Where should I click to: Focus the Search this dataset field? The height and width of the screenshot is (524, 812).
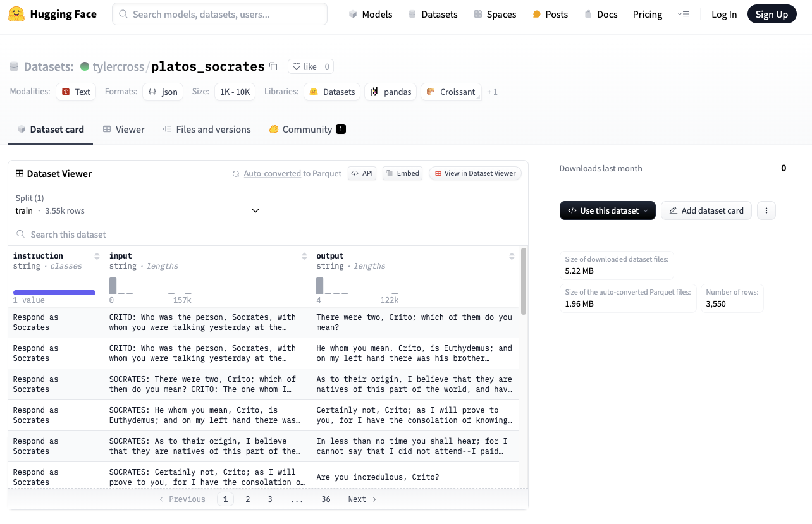click(268, 234)
